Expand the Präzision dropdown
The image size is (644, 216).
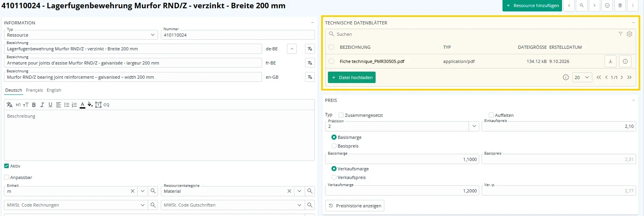(x=474, y=126)
